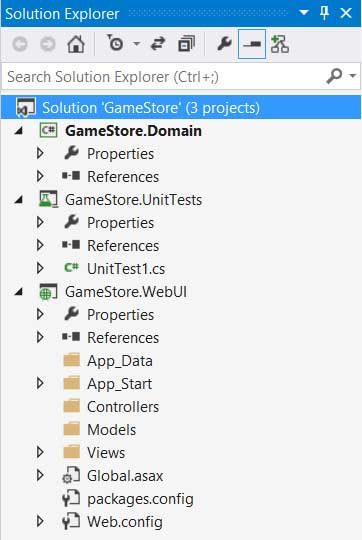Select the GameStore.UnitTests project
This screenshot has width=362, height=540.
134,200
